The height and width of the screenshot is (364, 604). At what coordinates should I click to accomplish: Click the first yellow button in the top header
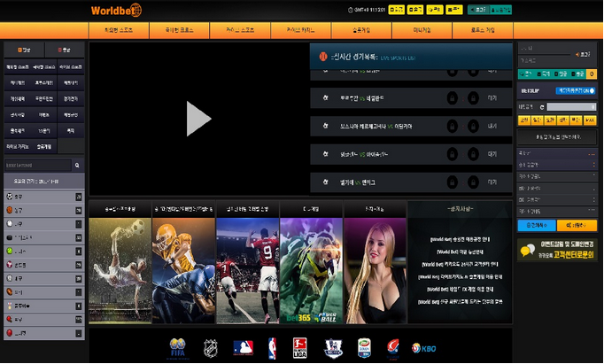pyautogui.click(x=397, y=10)
